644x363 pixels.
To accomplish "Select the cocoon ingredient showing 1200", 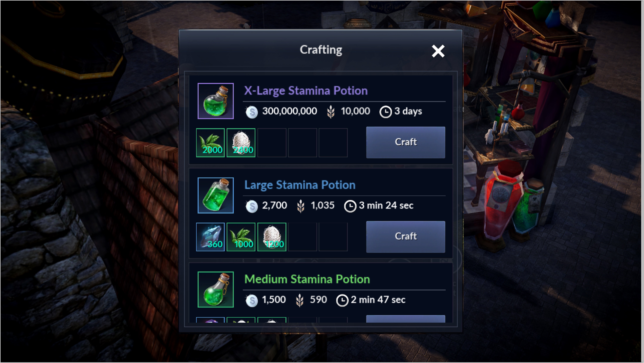I will click(272, 237).
